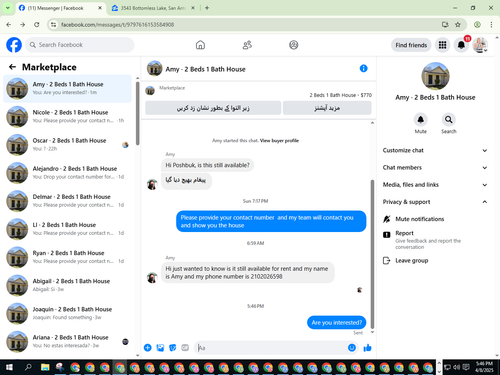
Task: Click the chat messages scrollbar
Action: (x=372, y=254)
